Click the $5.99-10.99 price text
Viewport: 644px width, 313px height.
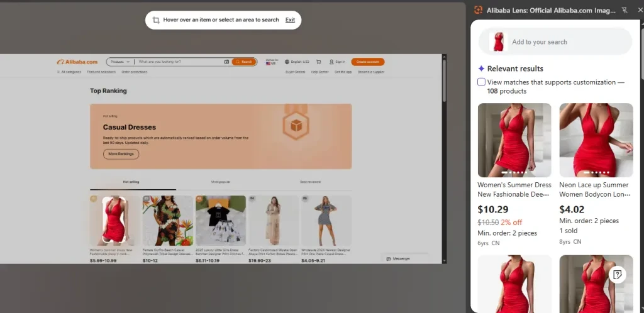103,260
